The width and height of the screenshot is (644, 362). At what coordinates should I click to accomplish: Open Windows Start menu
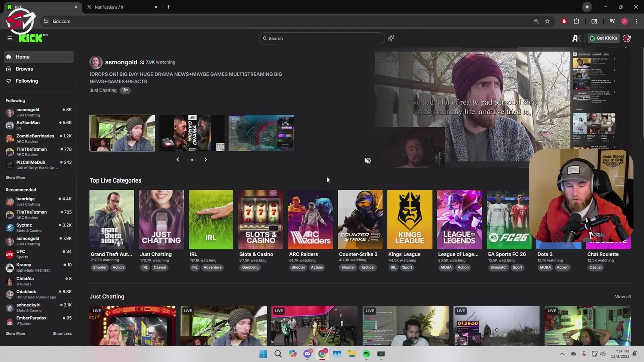click(263, 354)
